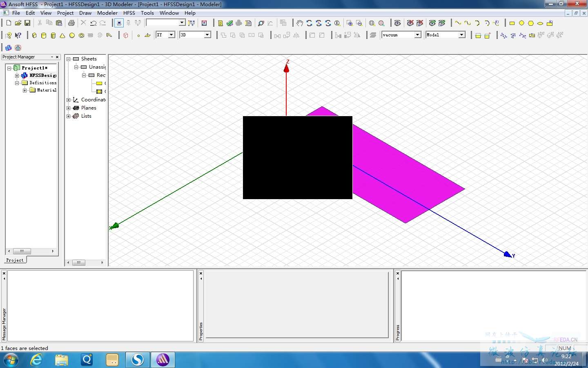Open the XY drawing plane dropdown
Screen dimensions: 588x368
coord(171,35)
